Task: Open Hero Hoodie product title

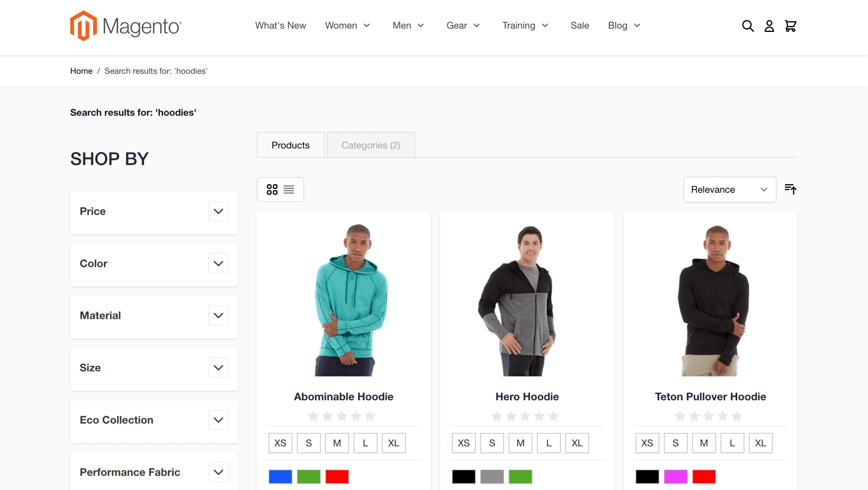Action: point(527,396)
